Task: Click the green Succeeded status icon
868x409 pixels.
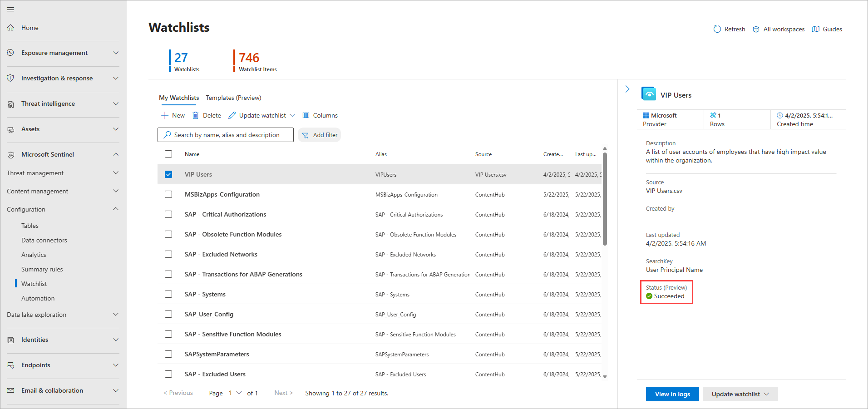Action: click(649, 296)
